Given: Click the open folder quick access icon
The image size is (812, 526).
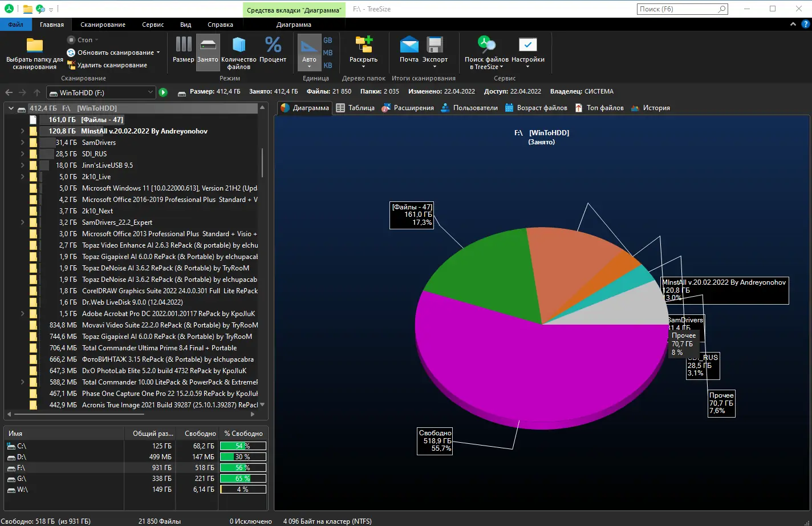Looking at the screenshot, I should tap(27, 9).
